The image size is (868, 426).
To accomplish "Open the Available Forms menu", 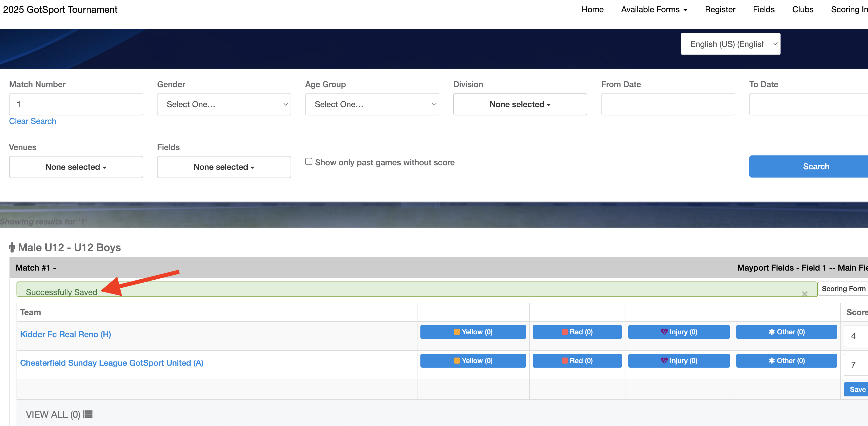I will pos(654,9).
